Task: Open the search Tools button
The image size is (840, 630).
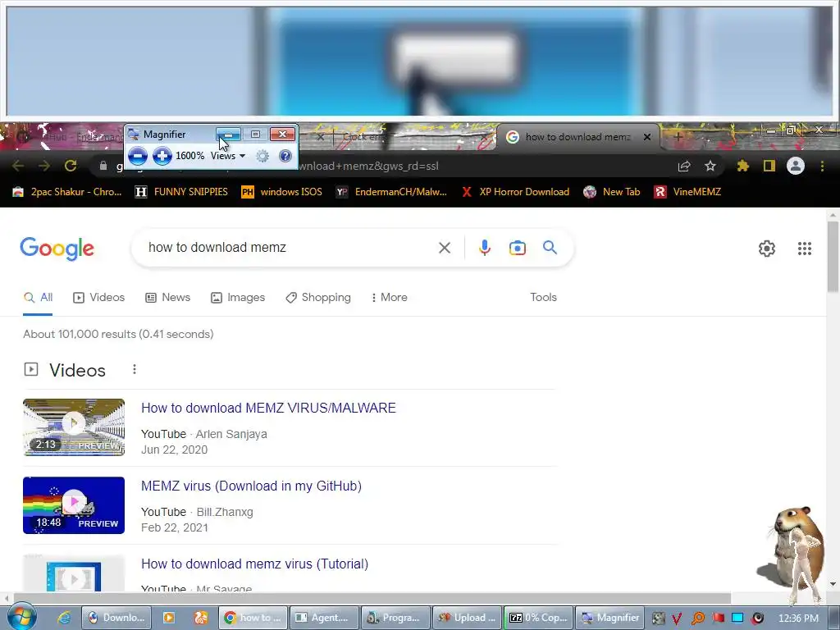Action: 543,297
